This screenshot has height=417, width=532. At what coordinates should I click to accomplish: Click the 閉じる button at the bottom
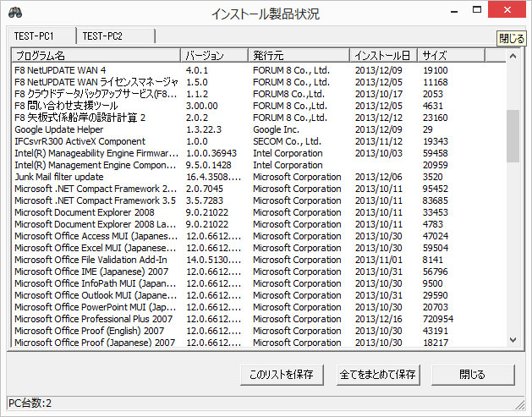[473, 375]
